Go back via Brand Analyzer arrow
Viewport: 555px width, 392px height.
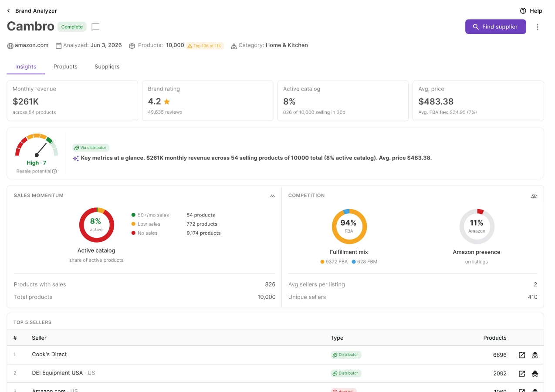tap(9, 11)
